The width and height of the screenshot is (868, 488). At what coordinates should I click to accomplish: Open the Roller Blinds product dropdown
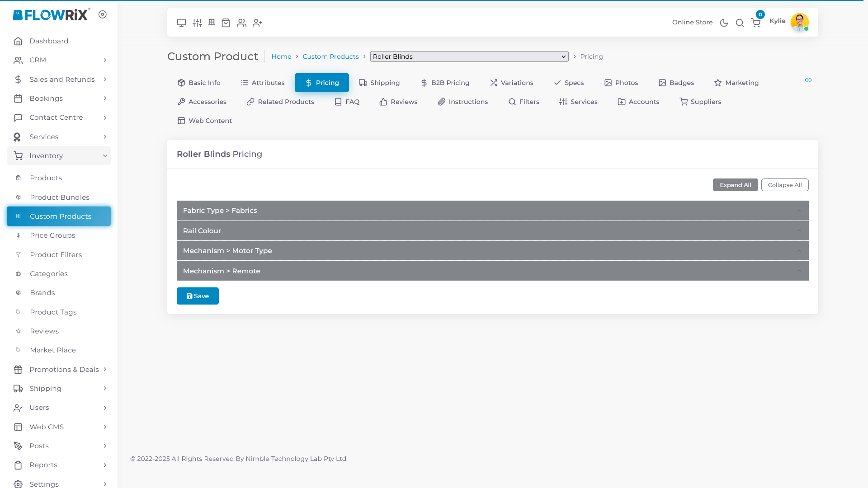(x=469, y=56)
